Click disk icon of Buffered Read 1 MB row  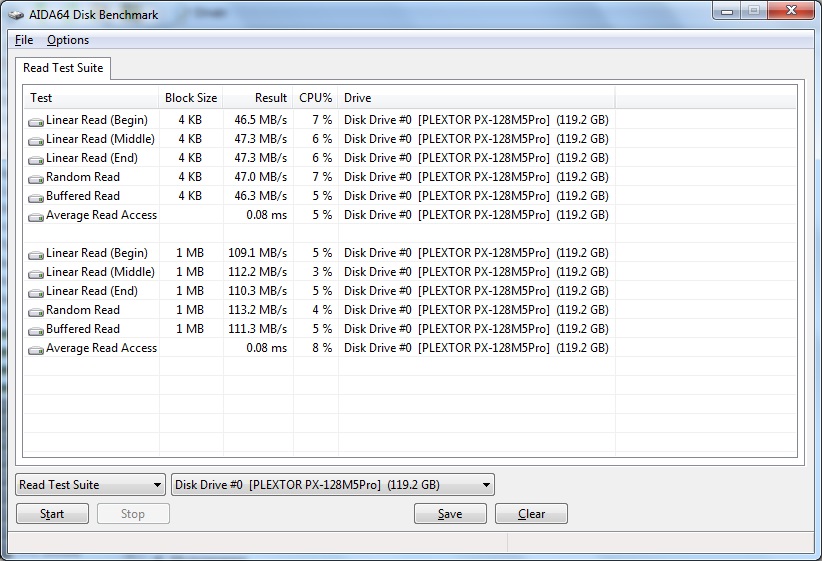pos(36,331)
